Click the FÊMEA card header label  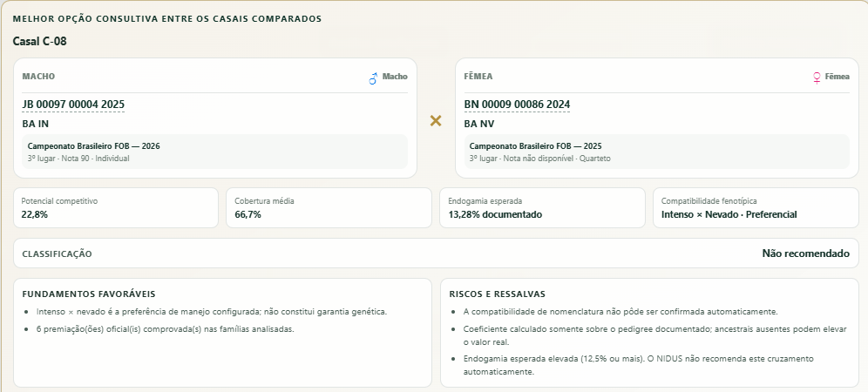click(478, 77)
